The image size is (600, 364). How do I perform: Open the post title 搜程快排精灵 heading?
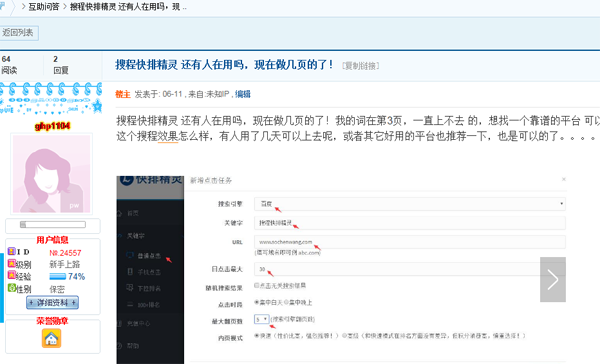(224, 65)
